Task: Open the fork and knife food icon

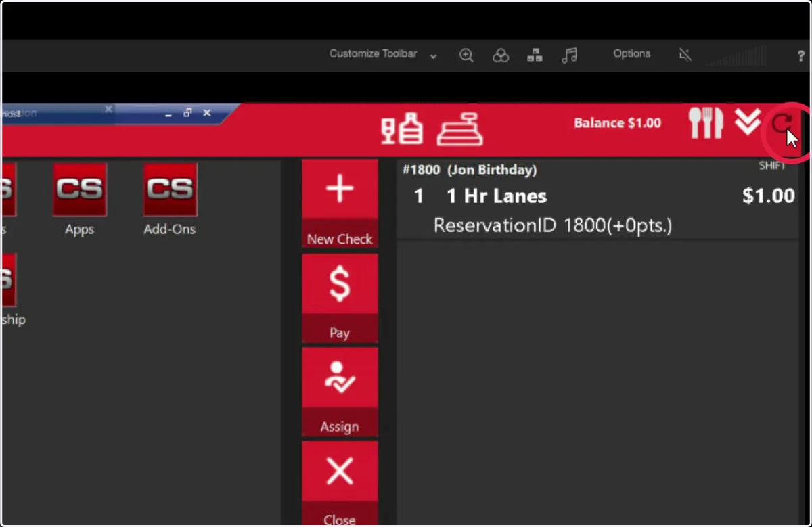Action: pos(705,123)
